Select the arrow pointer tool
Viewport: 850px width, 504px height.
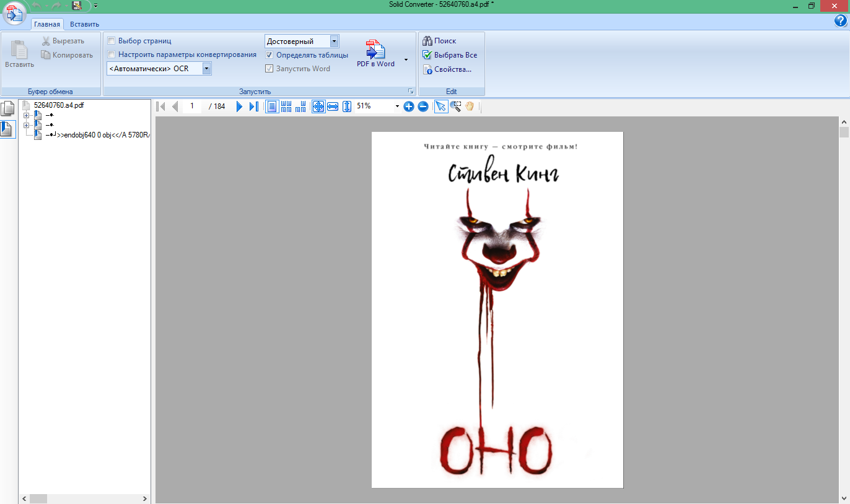tap(440, 106)
